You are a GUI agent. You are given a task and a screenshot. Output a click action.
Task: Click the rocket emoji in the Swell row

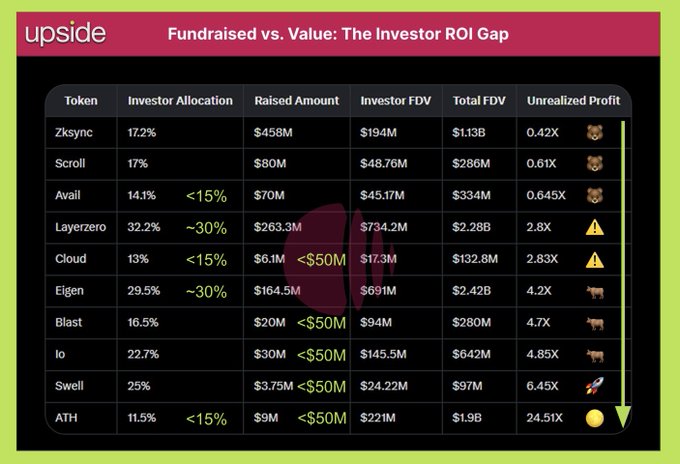pyautogui.click(x=594, y=386)
